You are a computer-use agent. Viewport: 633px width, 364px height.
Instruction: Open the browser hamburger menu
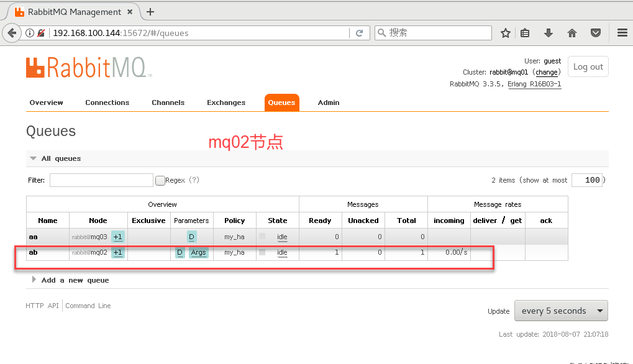[x=622, y=33]
